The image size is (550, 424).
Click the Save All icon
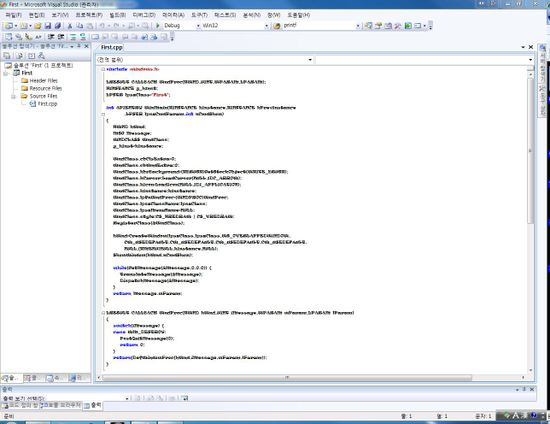pyautogui.click(x=58, y=26)
